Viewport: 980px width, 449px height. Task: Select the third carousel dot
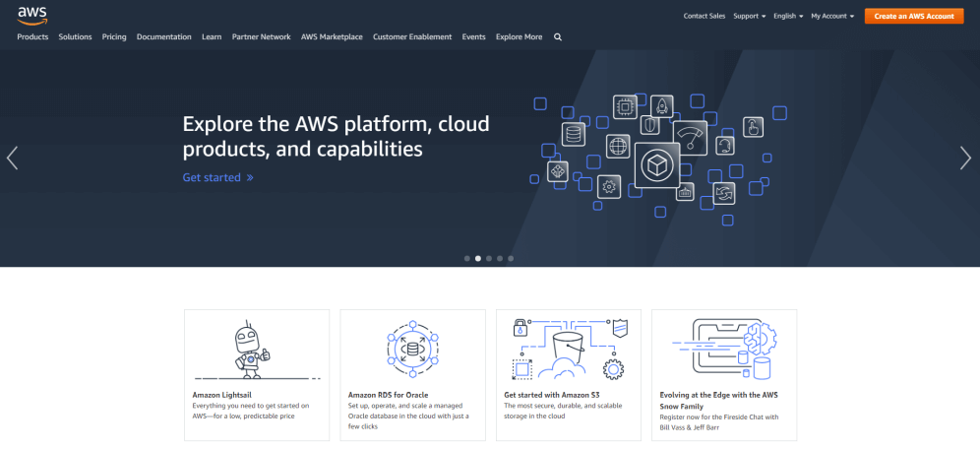[489, 258]
